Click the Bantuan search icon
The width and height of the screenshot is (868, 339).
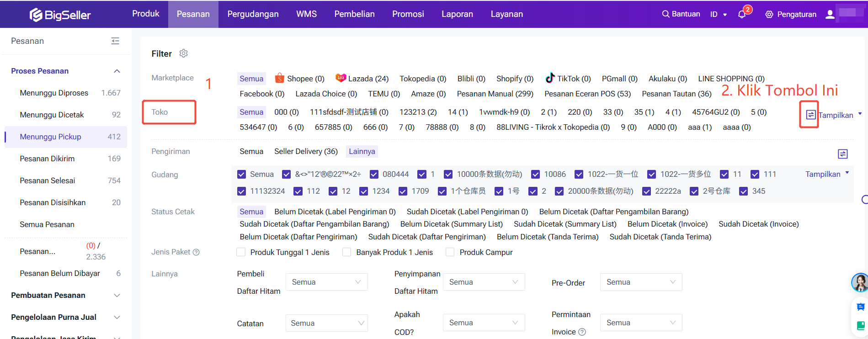point(666,14)
